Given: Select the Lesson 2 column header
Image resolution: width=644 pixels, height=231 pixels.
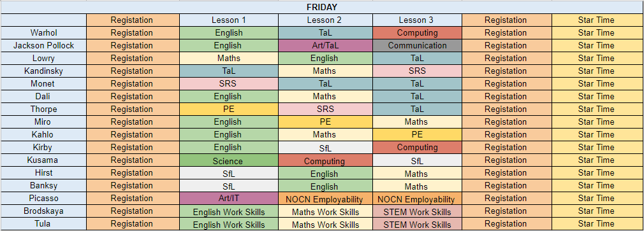Looking at the screenshot, I should point(326,20).
